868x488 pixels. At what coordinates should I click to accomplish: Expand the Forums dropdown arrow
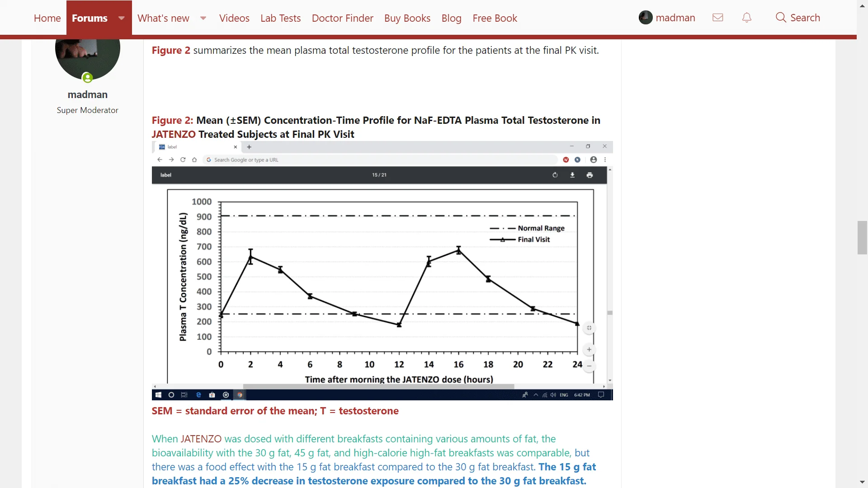coord(122,18)
